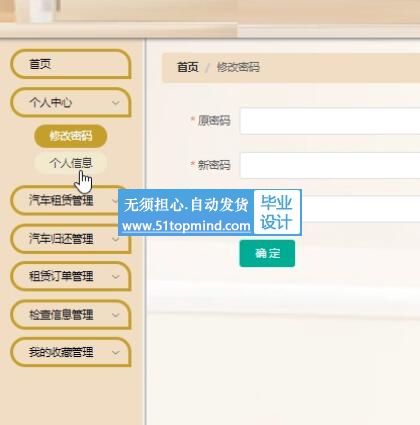Expand the 汽车归还管理 chevron
Image resolution: width=420 pixels, height=425 pixels.
pyautogui.click(x=115, y=239)
